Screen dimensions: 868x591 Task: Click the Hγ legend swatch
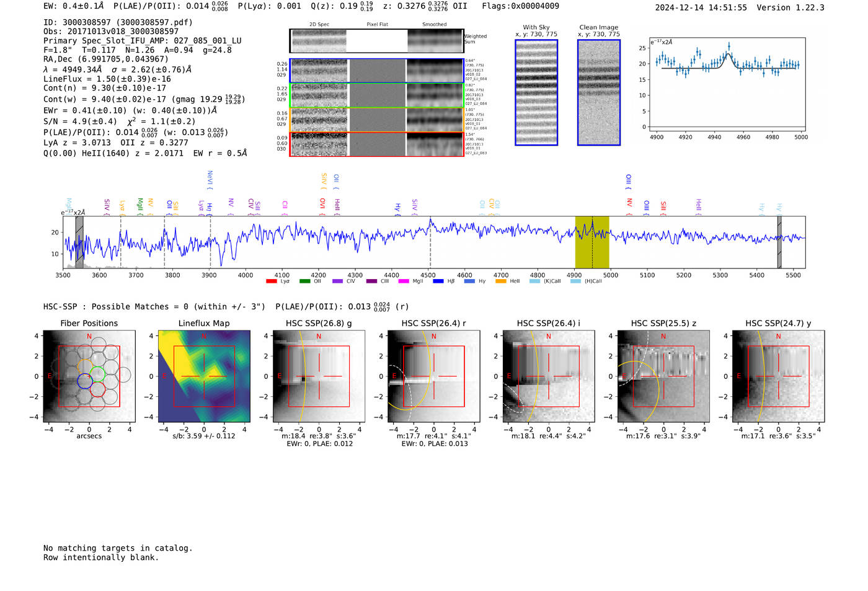pos(469,281)
